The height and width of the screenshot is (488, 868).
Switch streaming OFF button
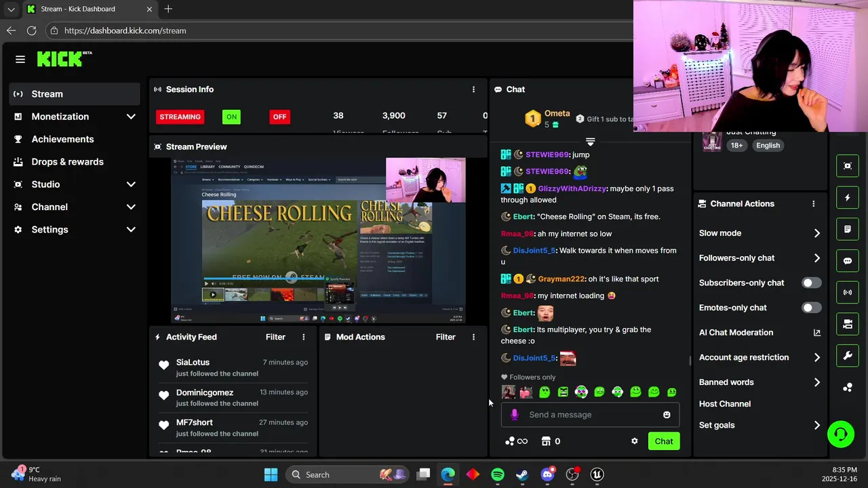[x=279, y=117]
